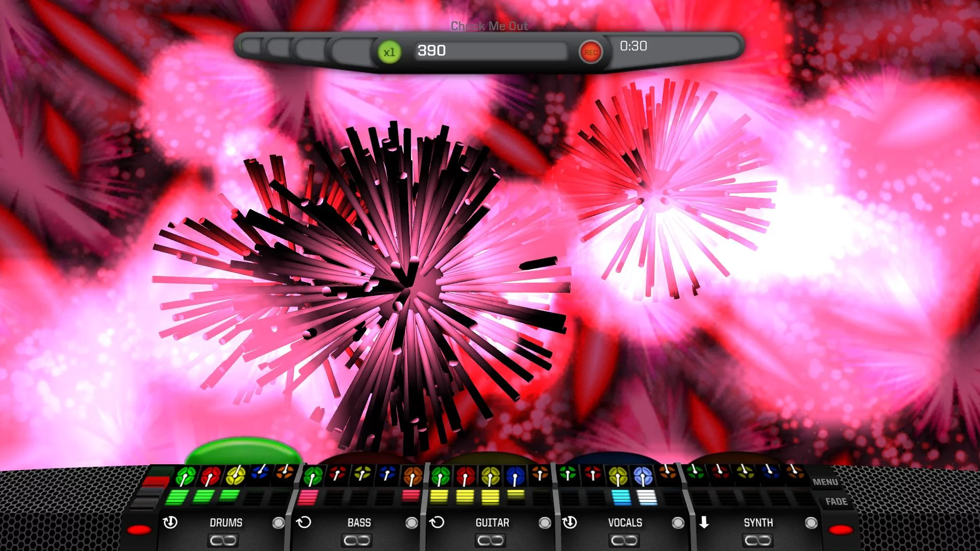Toggle the Synth infinity loop button
The height and width of the screenshot is (551, 980).
pyautogui.click(x=757, y=540)
